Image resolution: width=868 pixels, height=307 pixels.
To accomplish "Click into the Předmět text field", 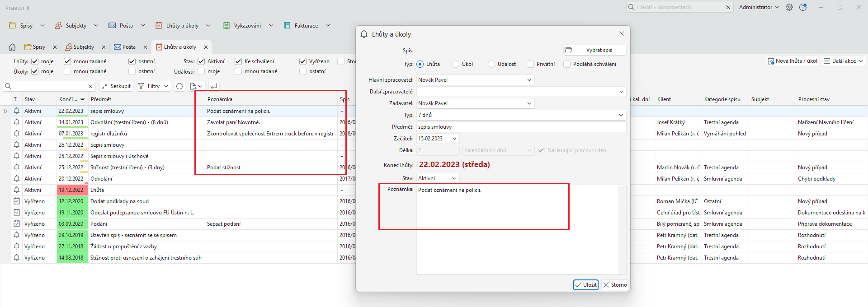I will 521,127.
